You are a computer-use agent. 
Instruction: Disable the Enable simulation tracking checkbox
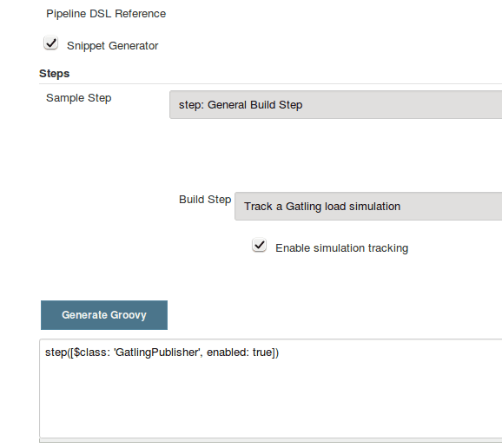pyautogui.click(x=260, y=245)
